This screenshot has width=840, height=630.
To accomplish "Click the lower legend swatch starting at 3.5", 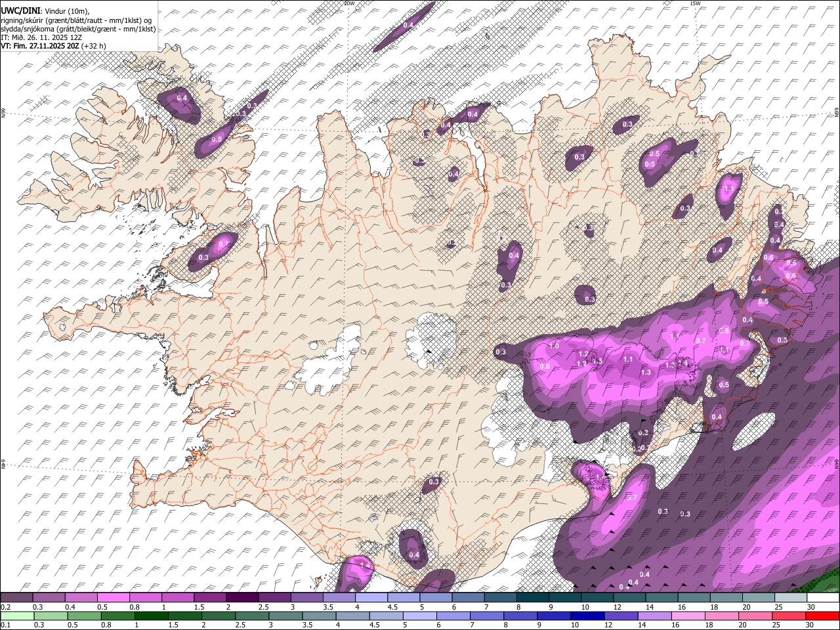I will [x=319, y=616].
